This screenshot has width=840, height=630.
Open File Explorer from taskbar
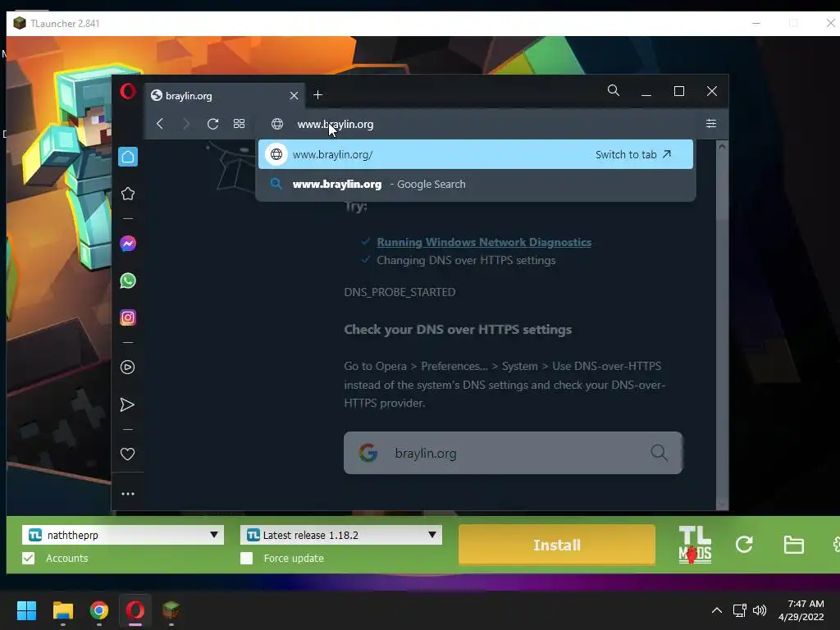(x=62, y=610)
